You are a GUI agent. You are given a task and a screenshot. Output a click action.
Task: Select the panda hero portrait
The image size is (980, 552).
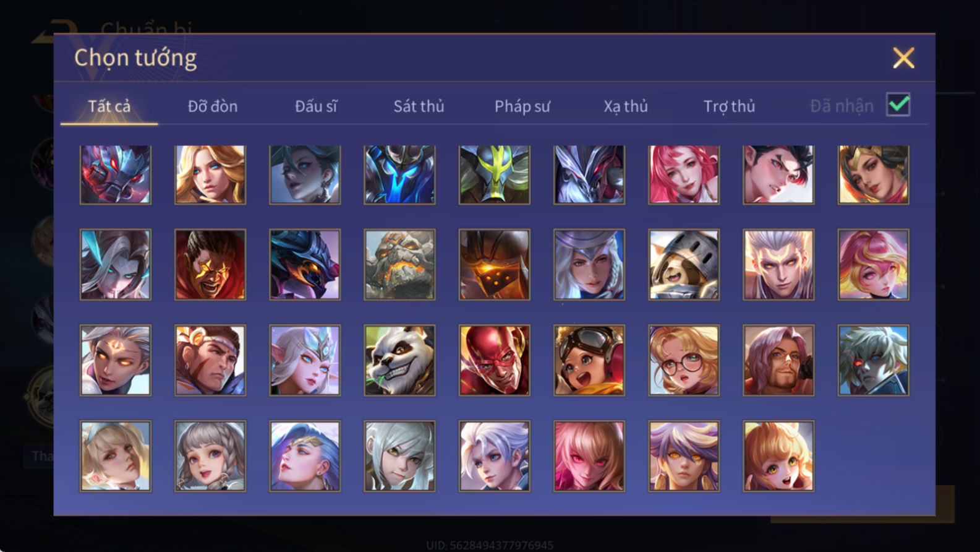399,360
